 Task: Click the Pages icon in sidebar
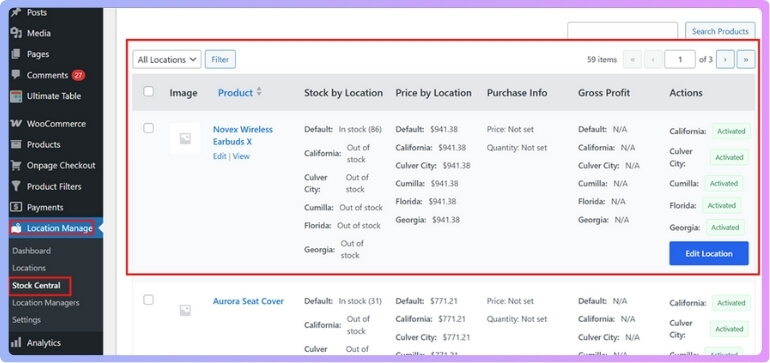pyautogui.click(x=16, y=54)
